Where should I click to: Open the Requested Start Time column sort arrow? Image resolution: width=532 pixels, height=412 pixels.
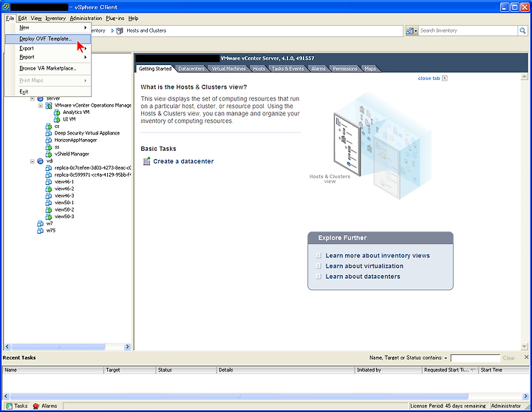click(473, 370)
